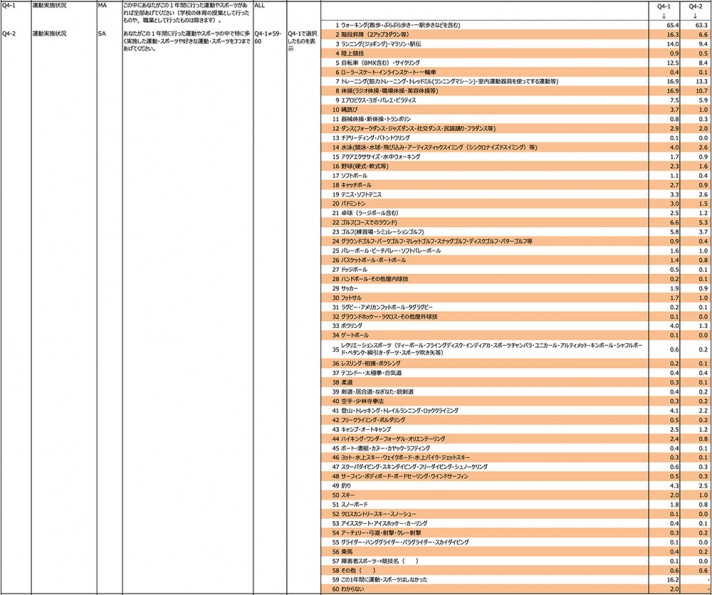The width and height of the screenshot is (712, 595).
Task: Click the 65.4 value in the ウォーキング row
Action: (x=672, y=25)
